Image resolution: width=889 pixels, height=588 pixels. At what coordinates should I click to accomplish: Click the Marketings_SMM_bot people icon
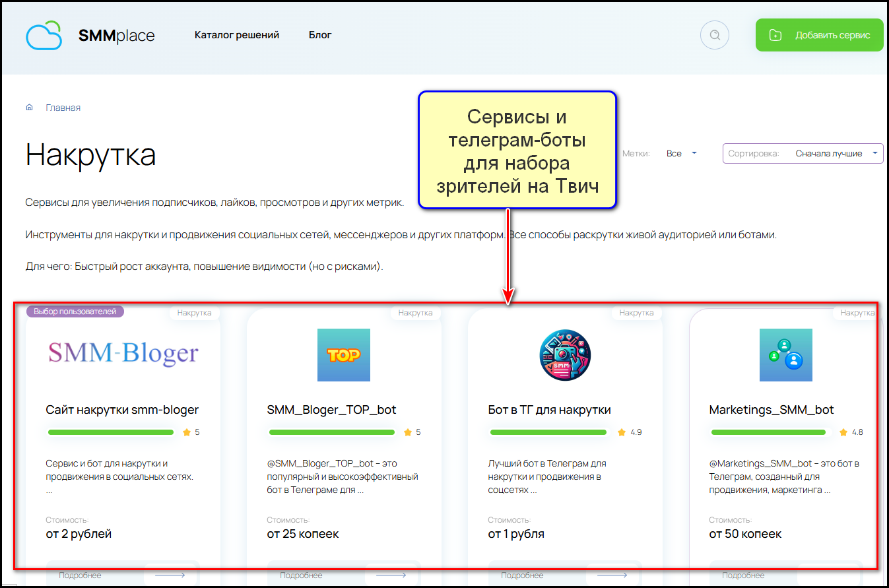785,355
